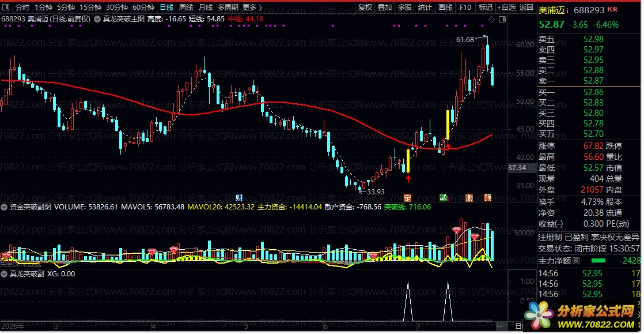Open the 统计 statistics tool
The height and width of the screenshot is (334, 644).
click(425, 7)
